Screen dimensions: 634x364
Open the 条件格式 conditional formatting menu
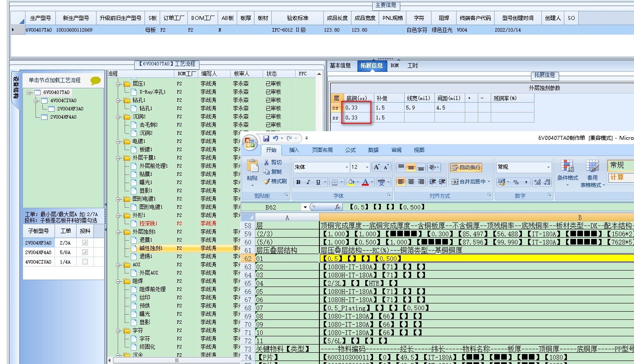pos(567,172)
